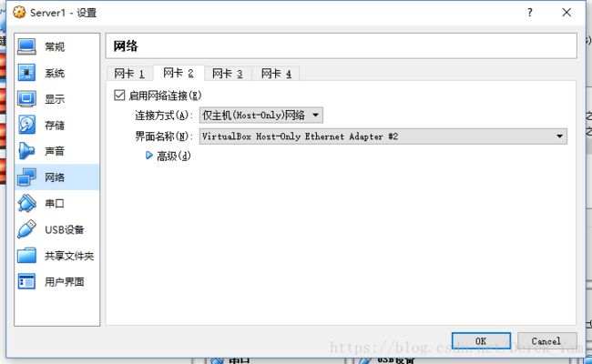This screenshot has width=592, height=364.
Task: Select the 串口 (Serial port) icon
Action: [x=26, y=203]
